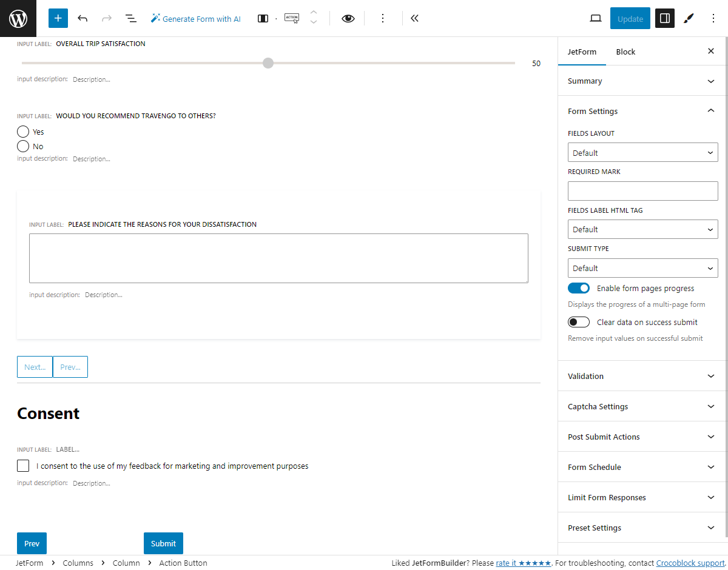
Task: Collapse the Form Settings panel
Action: (642, 111)
